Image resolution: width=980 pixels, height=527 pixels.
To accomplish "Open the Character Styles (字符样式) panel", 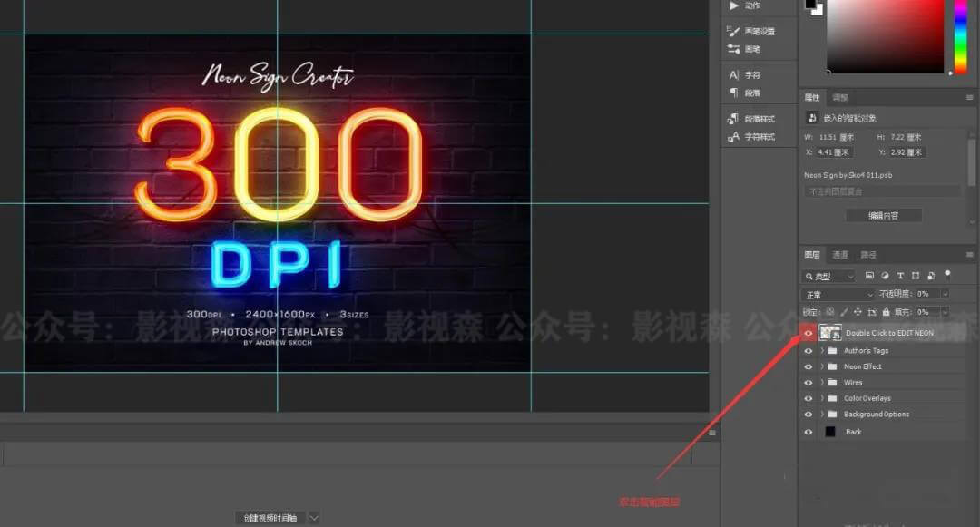I will pyautogui.click(x=751, y=136).
